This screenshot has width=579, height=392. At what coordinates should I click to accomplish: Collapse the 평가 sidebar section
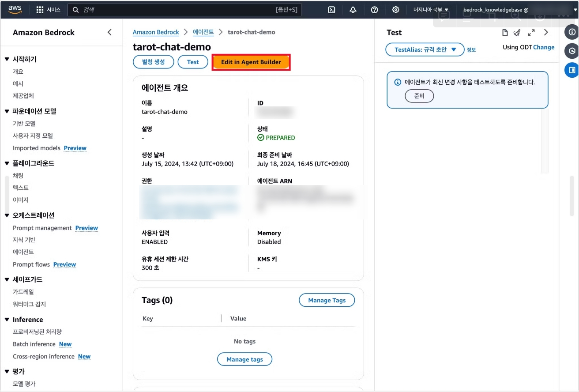7,372
